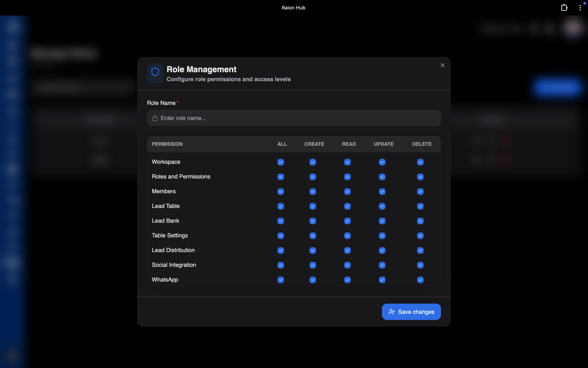588x368 pixels.
Task: Toggle ALL checkbox for Lead Bank
Action: tap(281, 221)
